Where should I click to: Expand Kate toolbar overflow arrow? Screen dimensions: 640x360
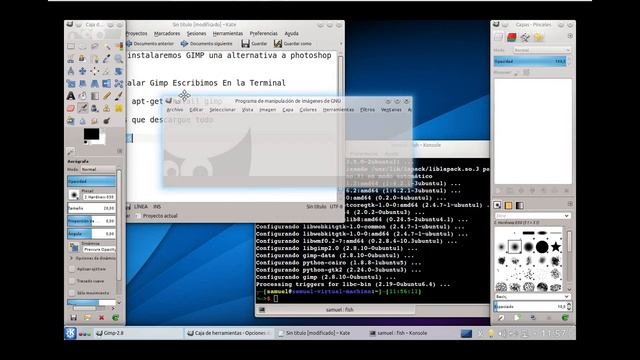pyautogui.click(x=341, y=43)
